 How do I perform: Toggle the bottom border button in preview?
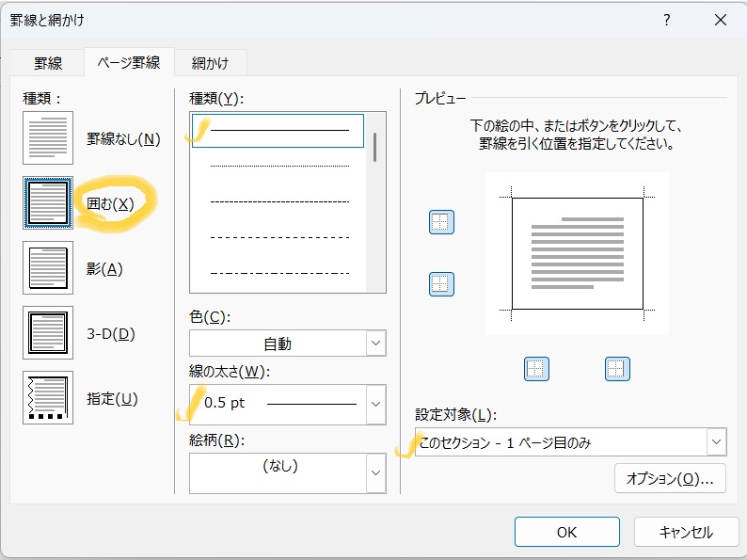pyautogui.click(x=441, y=284)
